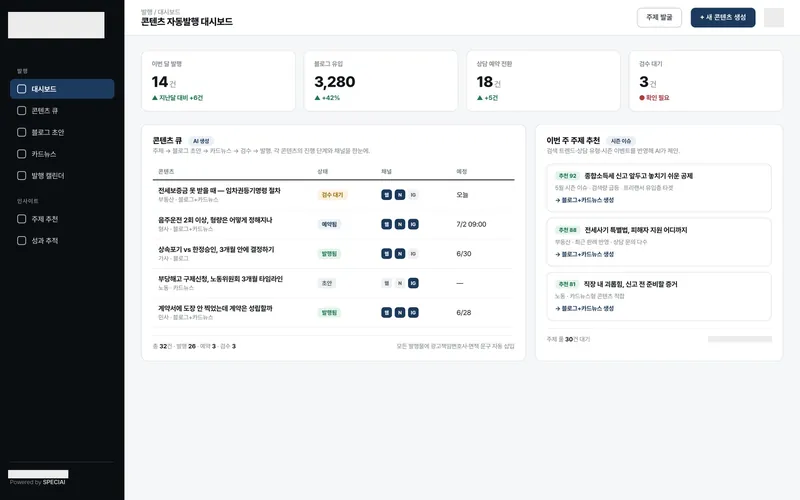Open the 검수 대기 stat card at top

[x=706, y=81]
